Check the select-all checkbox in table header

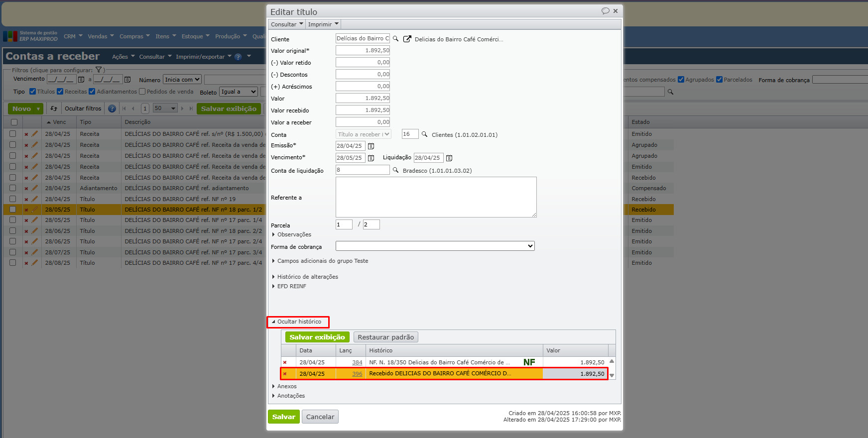pyautogui.click(x=14, y=122)
